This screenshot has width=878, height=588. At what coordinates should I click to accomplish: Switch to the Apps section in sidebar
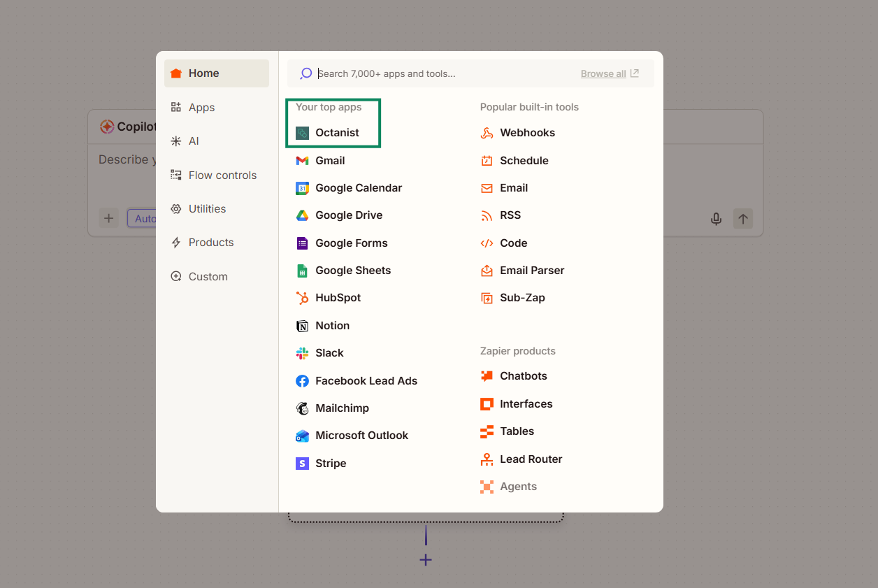click(200, 107)
